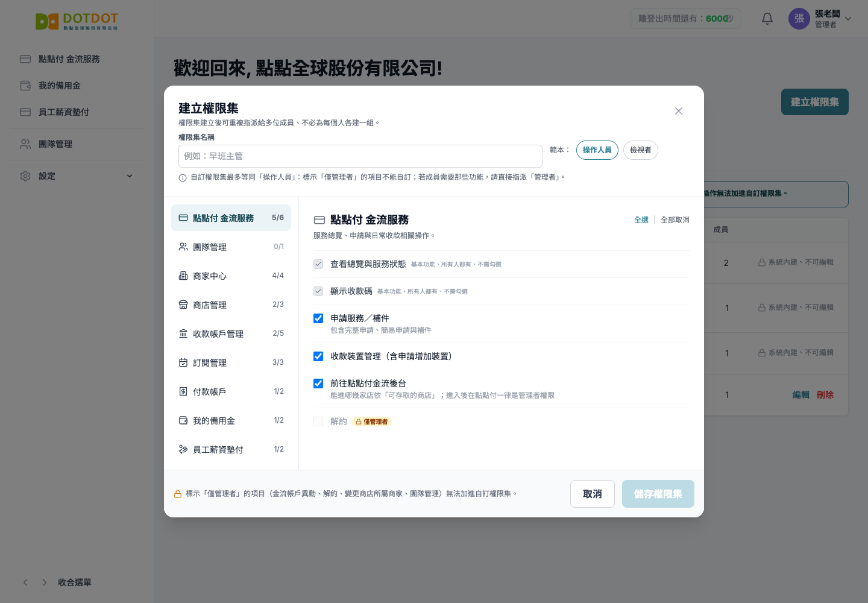Select 商店管理 category tab
This screenshot has height=603, width=868.
pos(231,305)
